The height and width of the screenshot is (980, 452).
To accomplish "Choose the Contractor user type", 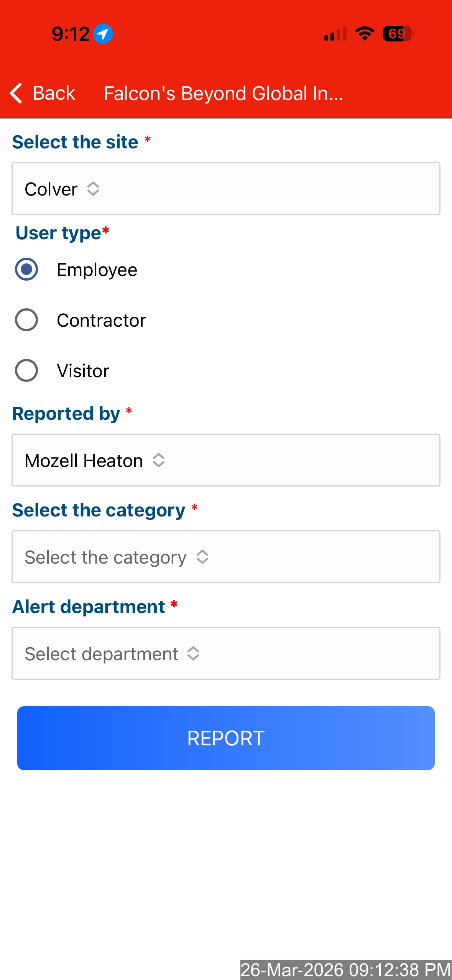I will click(26, 320).
